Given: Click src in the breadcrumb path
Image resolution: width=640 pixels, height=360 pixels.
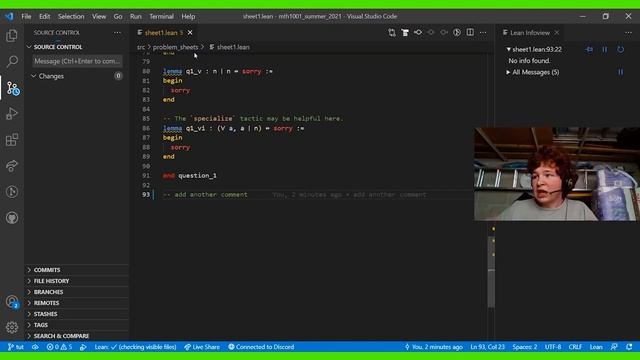Looking at the screenshot, I should pyautogui.click(x=141, y=47).
